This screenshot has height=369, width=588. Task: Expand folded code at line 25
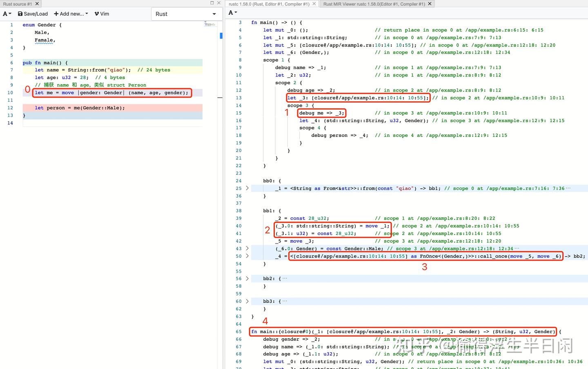click(247, 188)
